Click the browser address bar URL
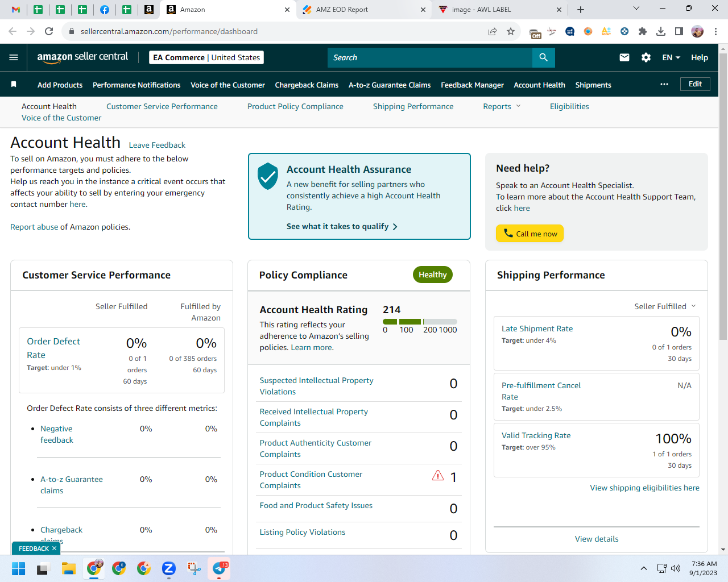The image size is (728, 582). tap(169, 31)
